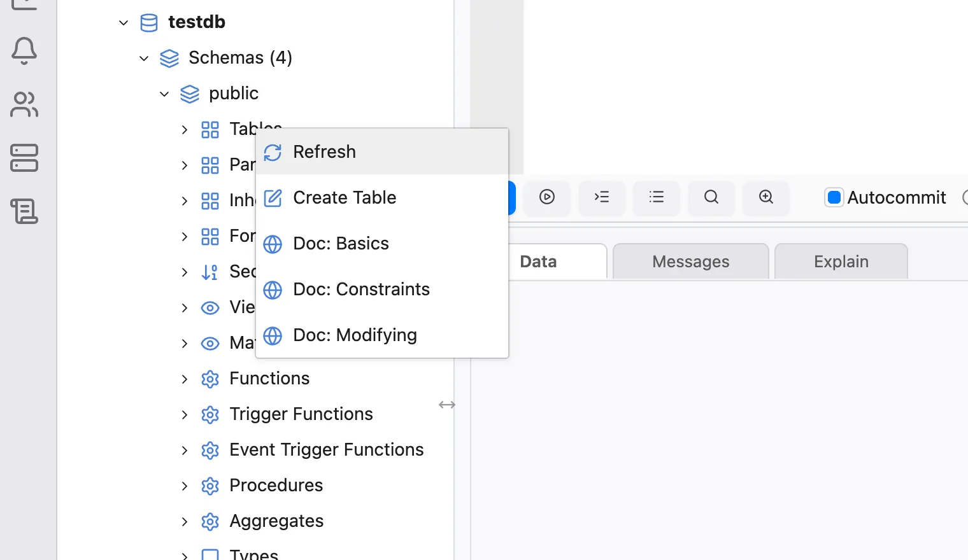
Task: Collapse the testdb database node
Action: coord(124,23)
